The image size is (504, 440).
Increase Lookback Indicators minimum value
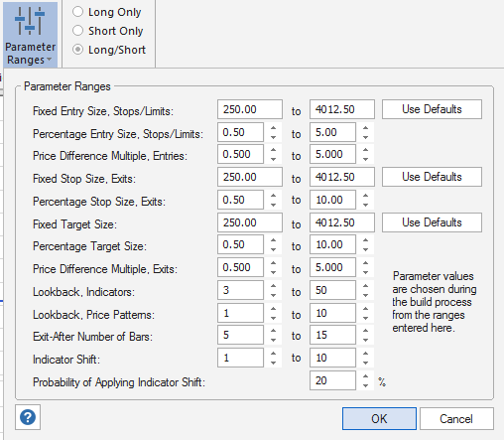[273, 286]
